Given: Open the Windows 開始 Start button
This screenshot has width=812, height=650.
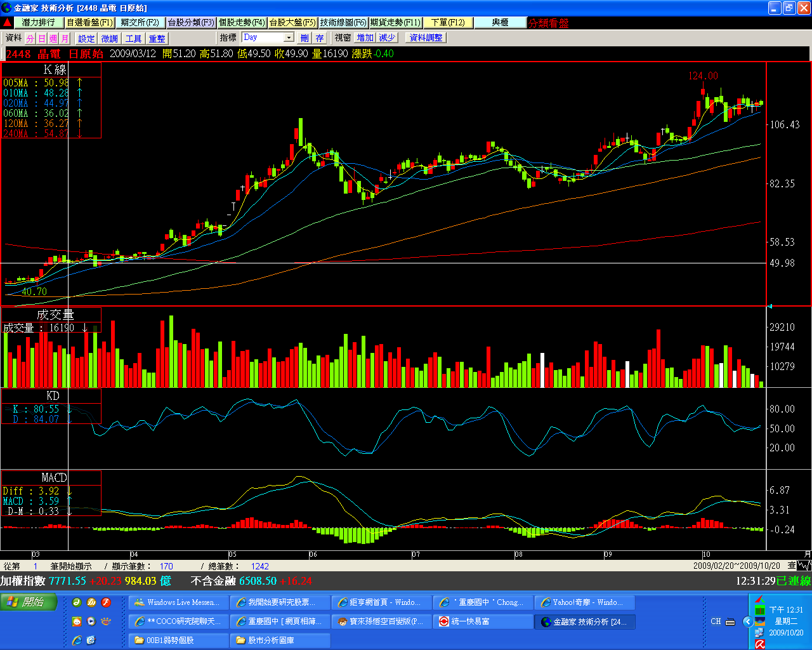Looking at the screenshot, I should [30, 602].
